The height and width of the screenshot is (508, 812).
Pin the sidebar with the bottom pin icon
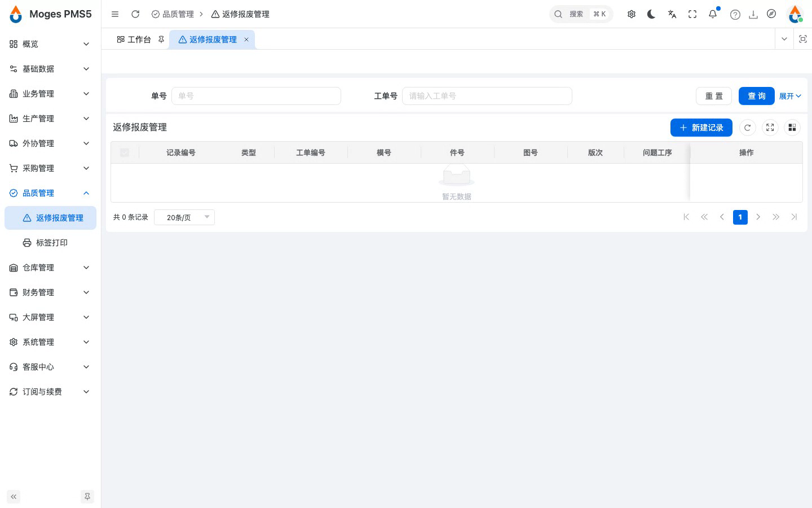tap(87, 497)
